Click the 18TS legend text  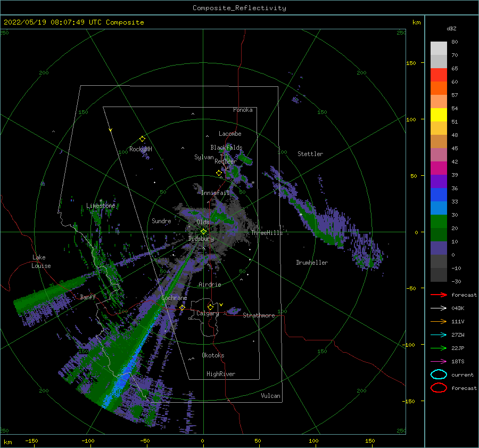pyautogui.click(x=458, y=362)
